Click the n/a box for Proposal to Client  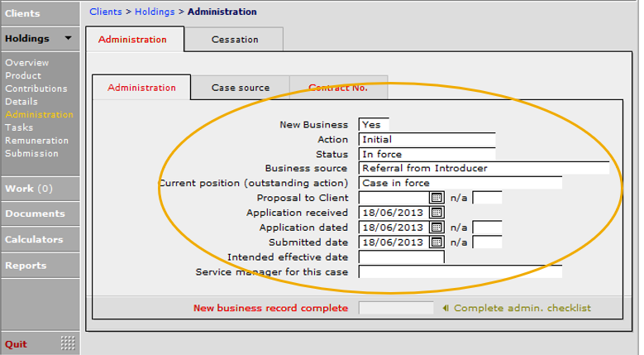point(487,198)
